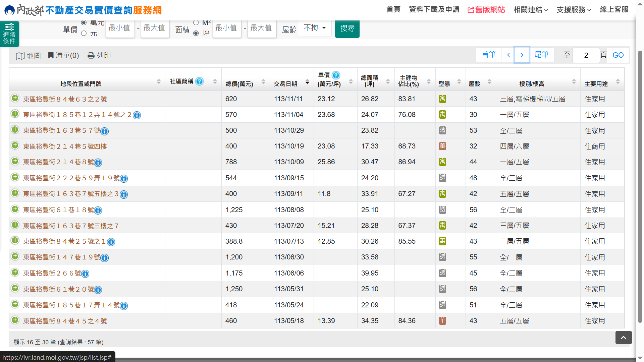Click info icon beside 東區裕豐街61巷20號
This screenshot has width=644, height=362.
pos(98,290)
